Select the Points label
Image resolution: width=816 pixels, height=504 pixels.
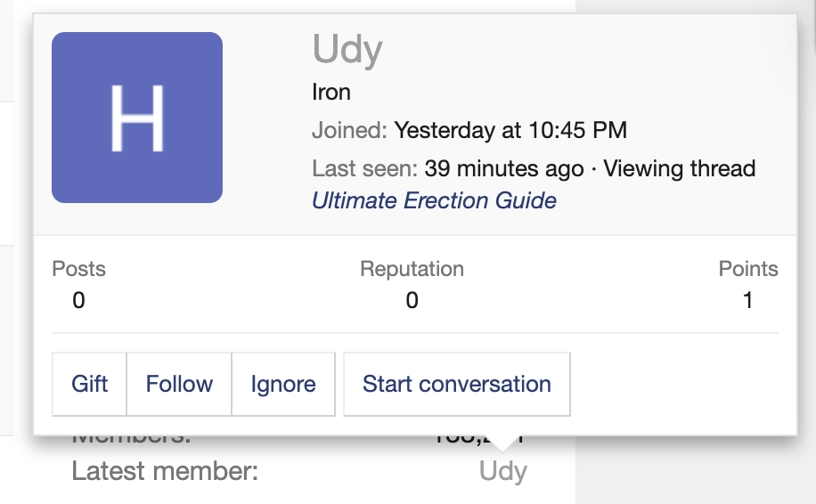click(748, 269)
